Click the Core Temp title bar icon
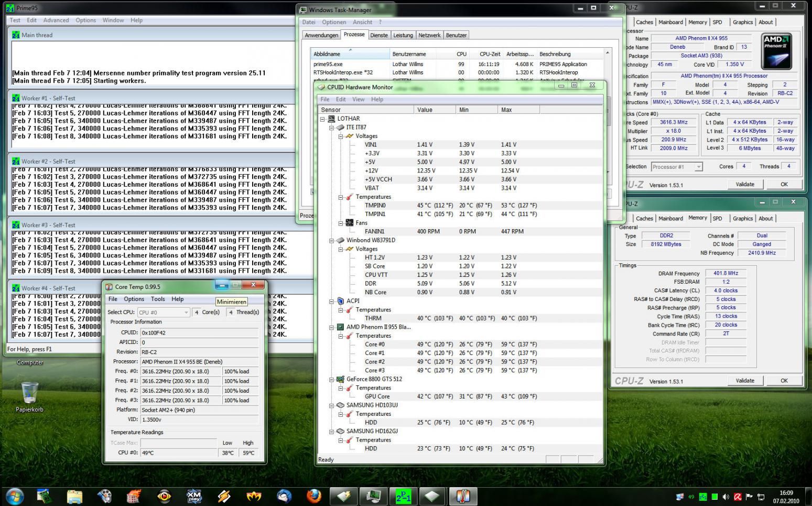Screen dimensions: 812x506 coord(109,286)
